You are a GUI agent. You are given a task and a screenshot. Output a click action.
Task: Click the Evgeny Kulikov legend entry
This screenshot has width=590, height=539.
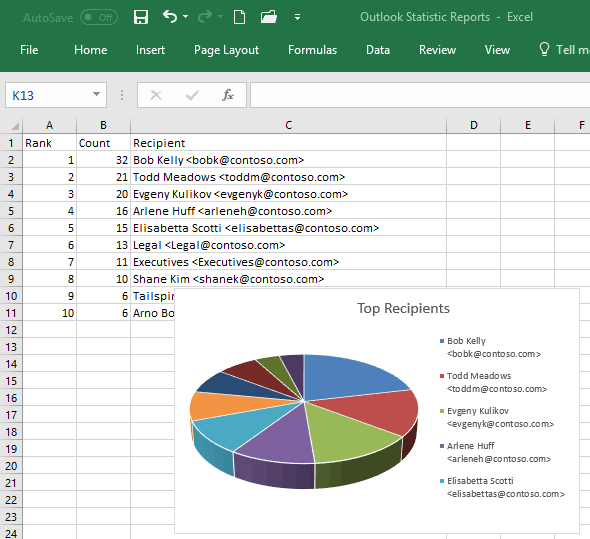click(x=497, y=417)
